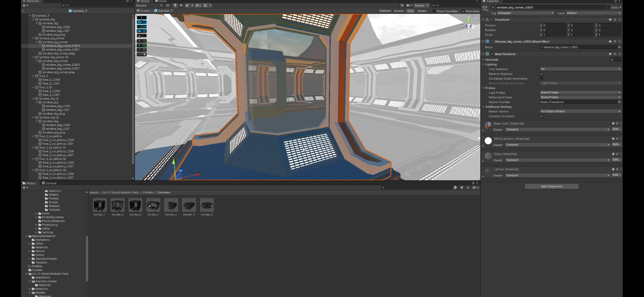Click the Add Component button
The width and height of the screenshot is (644, 297).
tap(551, 187)
